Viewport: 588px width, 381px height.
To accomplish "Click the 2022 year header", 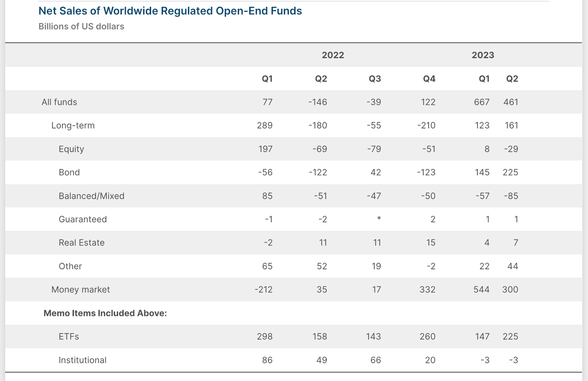I will click(x=333, y=55).
